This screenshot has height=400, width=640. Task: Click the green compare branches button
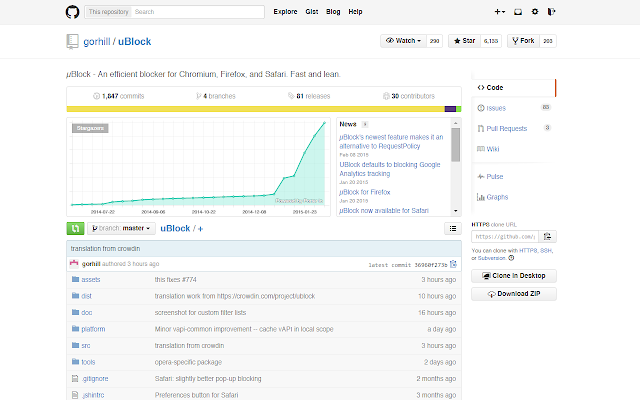[76, 229]
